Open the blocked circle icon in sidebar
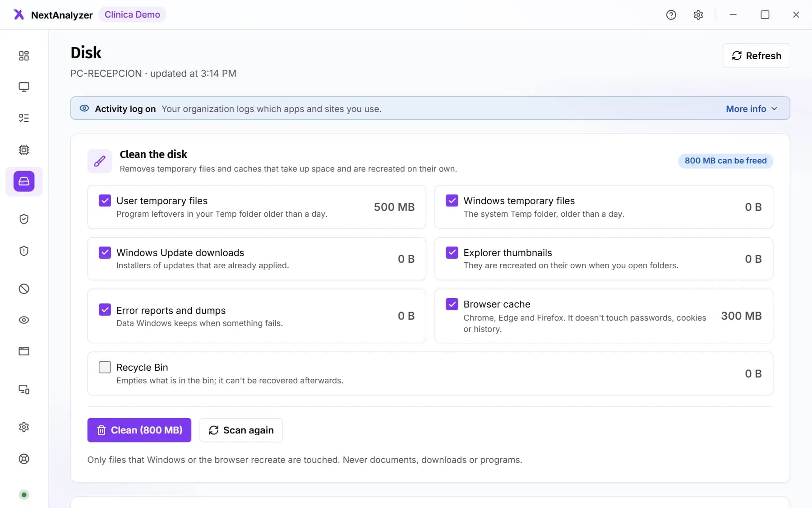The height and width of the screenshot is (508, 812). pyautogui.click(x=24, y=289)
